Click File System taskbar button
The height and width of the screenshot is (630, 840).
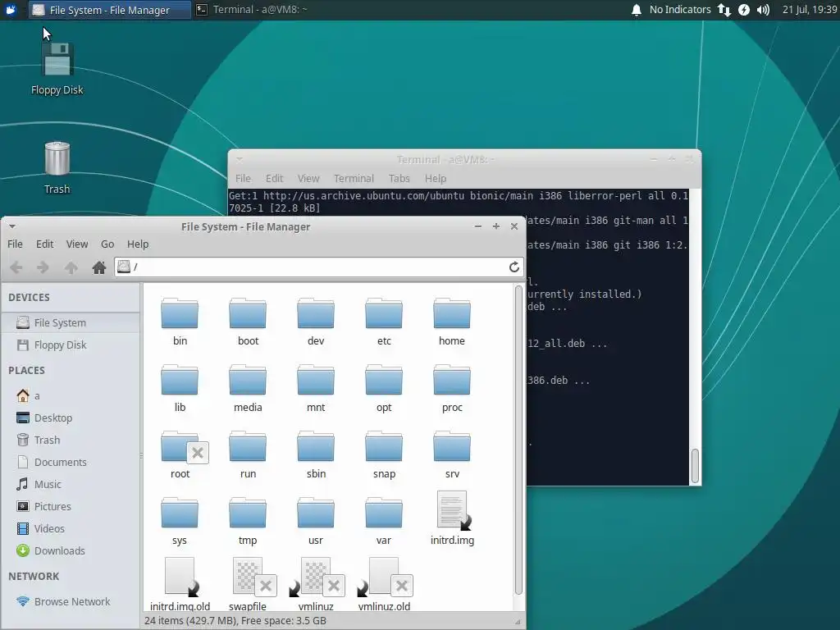(110, 10)
